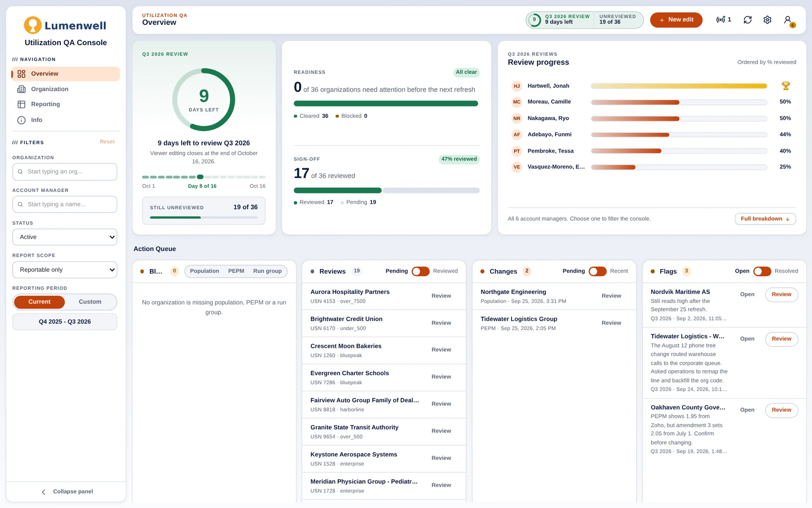Toggle Changes Pending/Recent switch
Image resolution: width=812 pixels, height=508 pixels.
597,271
